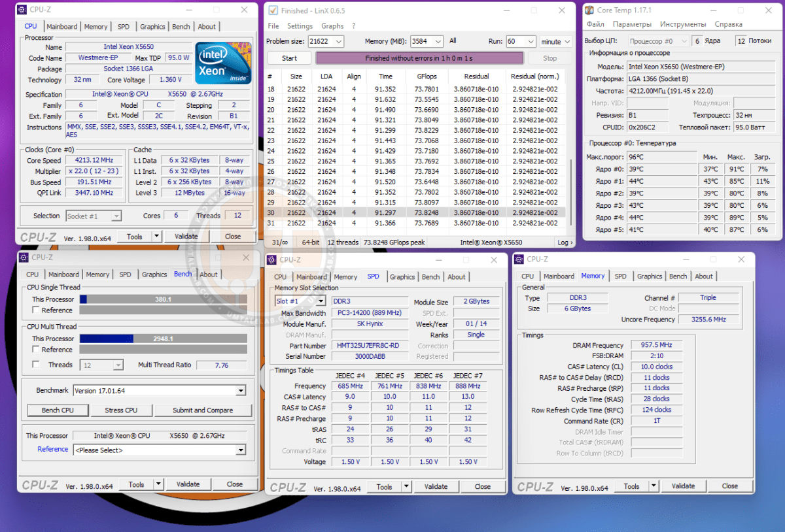
Task: Switch to Bench tab in top-left CPU-Z window
Action: pos(181,27)
